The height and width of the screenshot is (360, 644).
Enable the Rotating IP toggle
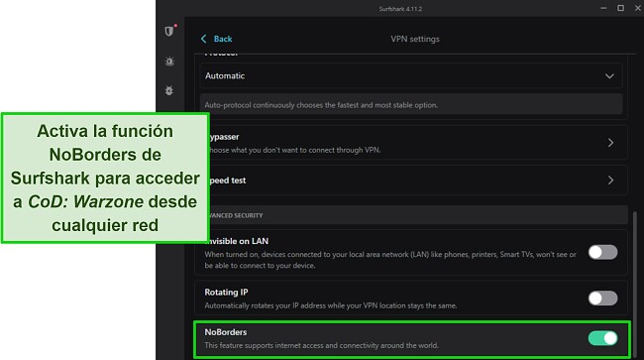pyautogui.click(x=602, y=298)
